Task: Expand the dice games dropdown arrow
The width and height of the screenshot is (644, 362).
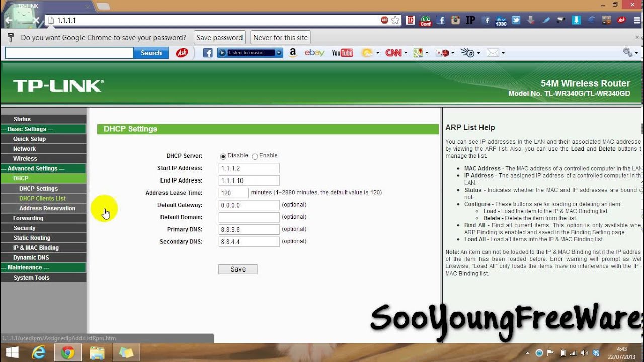Action: click(x=453, y=53)
